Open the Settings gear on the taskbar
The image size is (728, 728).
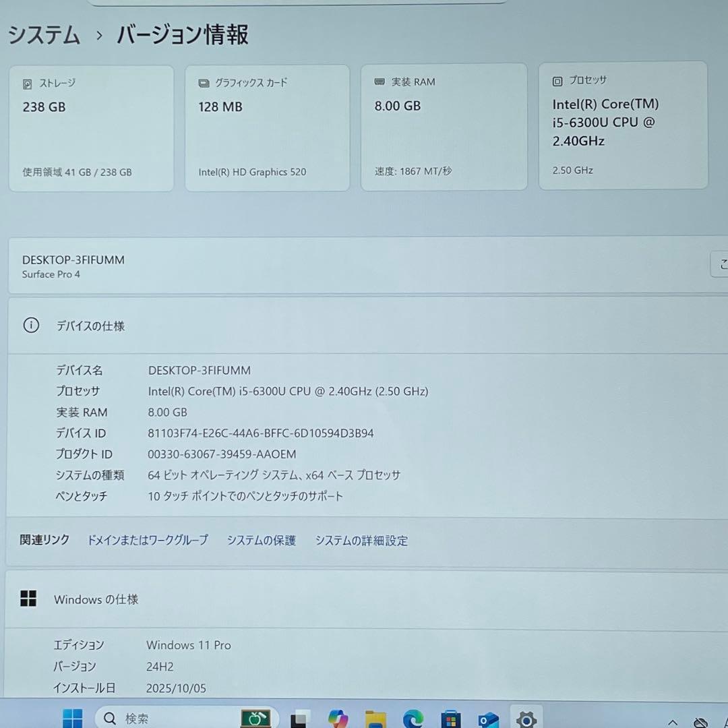pyautogui.click(x=526, y=718)
